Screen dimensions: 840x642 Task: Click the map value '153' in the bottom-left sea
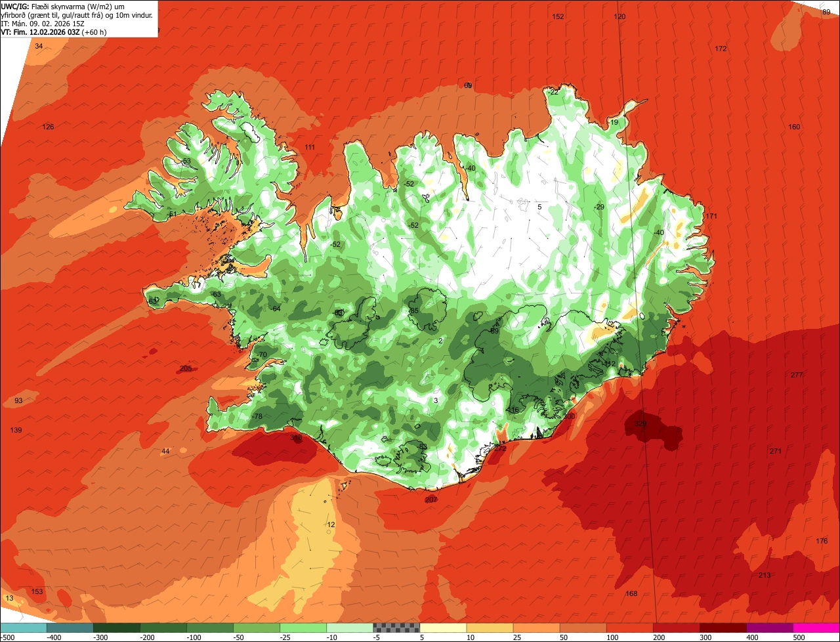tap(37, 591)
